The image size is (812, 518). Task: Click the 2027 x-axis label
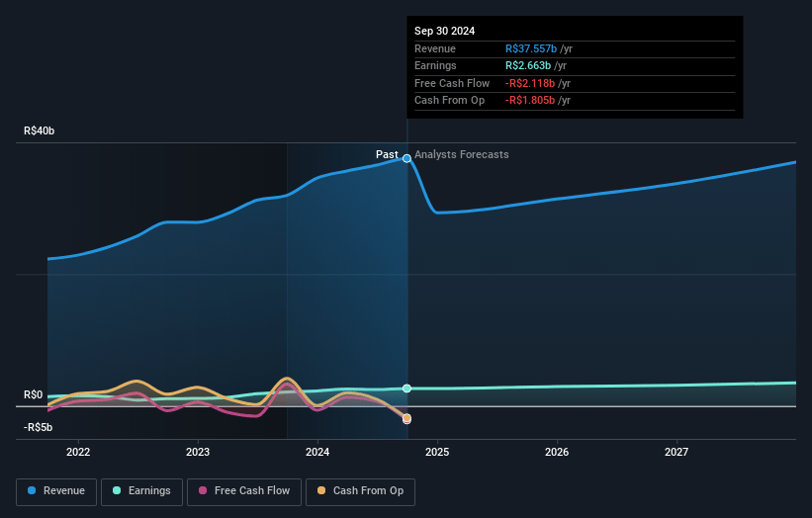[x=677, y=453]
